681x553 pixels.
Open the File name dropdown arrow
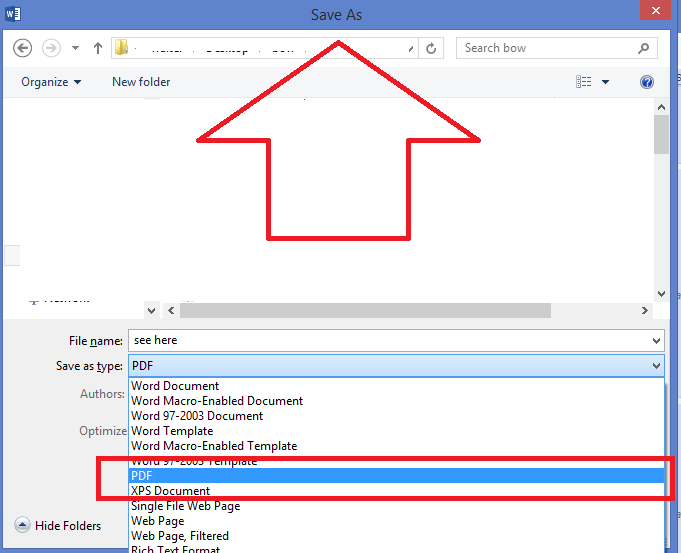[x=656, y=341]
